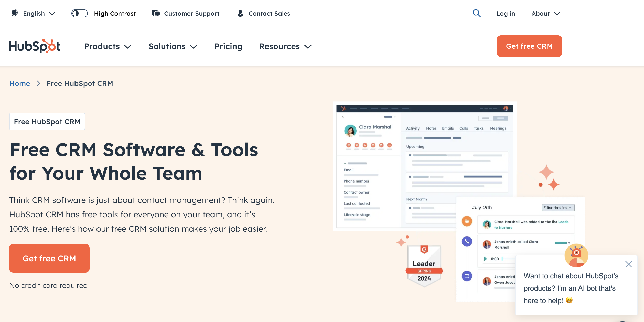Click 'Email' field label in contact panel

click(348, 170)
